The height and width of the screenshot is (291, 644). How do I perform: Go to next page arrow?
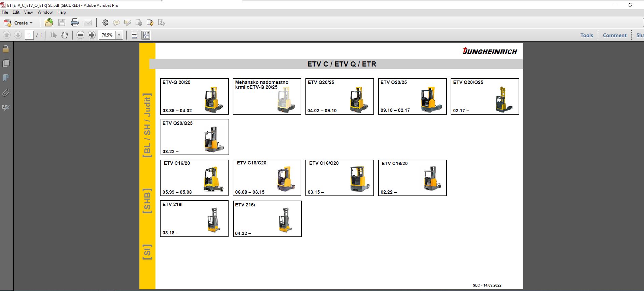click(18, 35)
